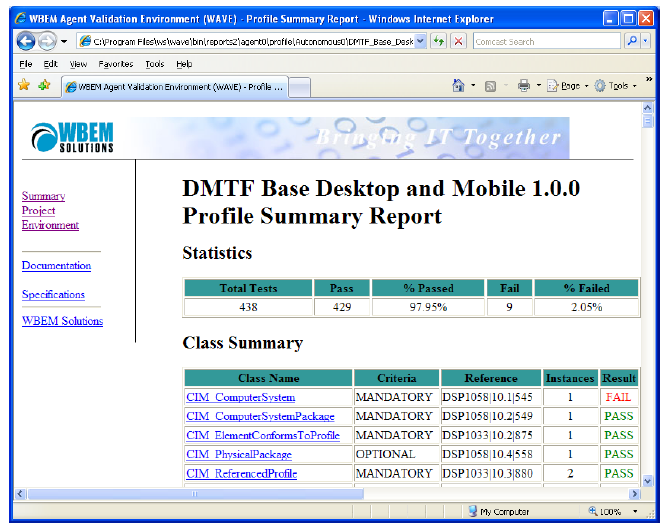Screen dimensions: 669x529
Task: Click the horizontal scrollbar right arrow
Action: [x=635, y=494]
